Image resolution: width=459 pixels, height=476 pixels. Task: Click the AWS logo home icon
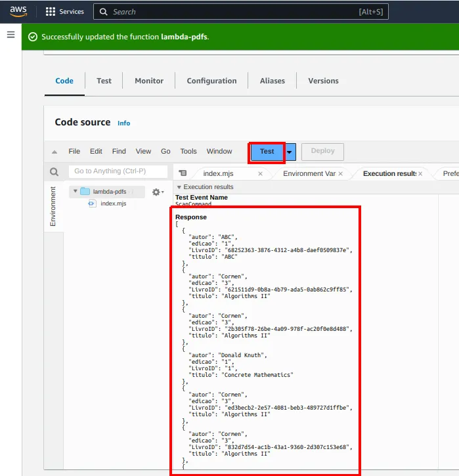[18, 11]
